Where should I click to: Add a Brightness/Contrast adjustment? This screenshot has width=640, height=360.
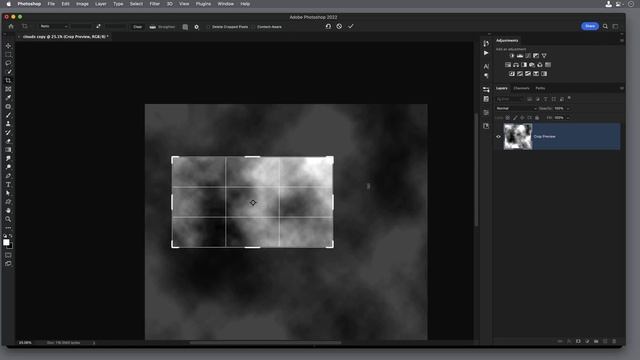[512, 56]
